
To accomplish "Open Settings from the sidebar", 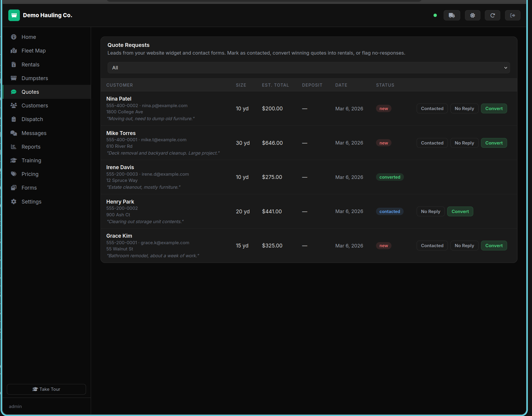I will [31, 202].
